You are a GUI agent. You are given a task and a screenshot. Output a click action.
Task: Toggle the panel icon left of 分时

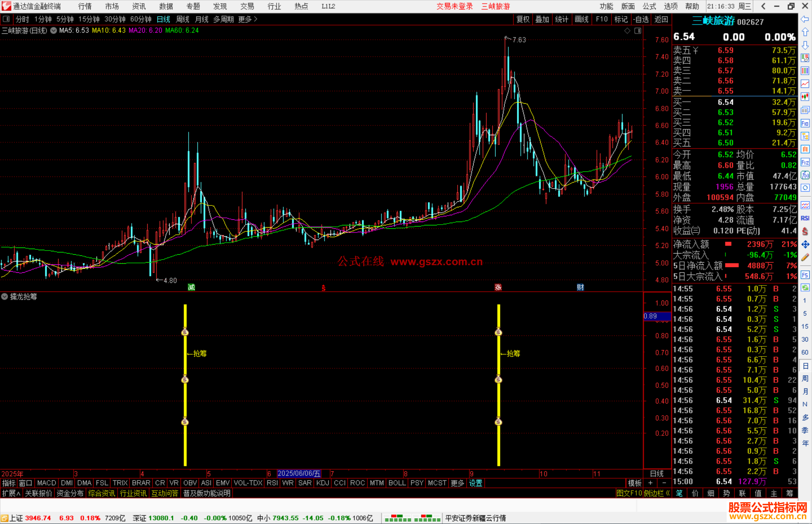coord(6,19)
